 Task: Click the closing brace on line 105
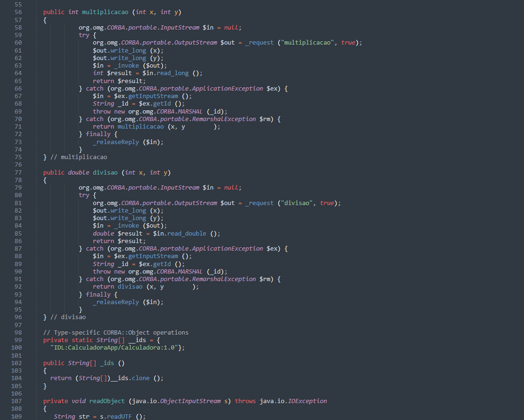click(45, 386)
